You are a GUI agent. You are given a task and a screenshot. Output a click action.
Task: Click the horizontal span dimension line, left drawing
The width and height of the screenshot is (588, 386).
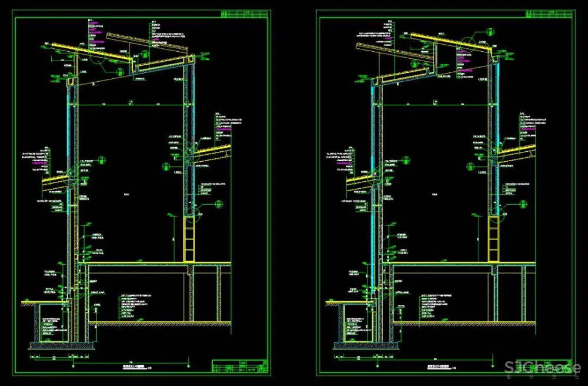coord(131,105)
